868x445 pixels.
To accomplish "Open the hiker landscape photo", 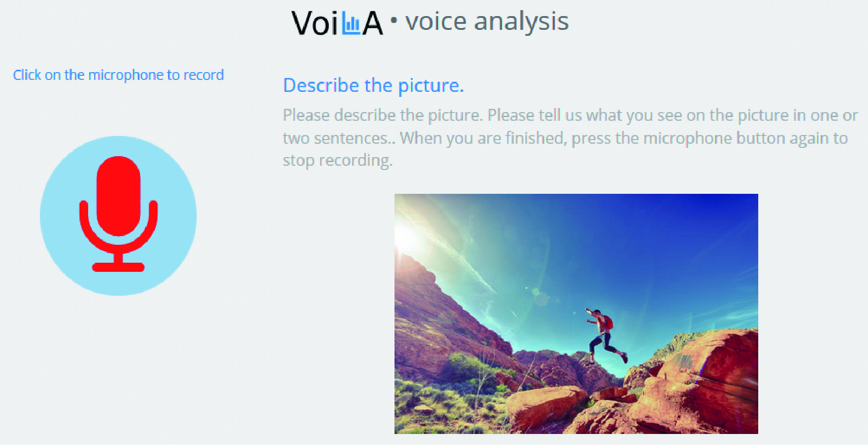I will coord(576,314).
